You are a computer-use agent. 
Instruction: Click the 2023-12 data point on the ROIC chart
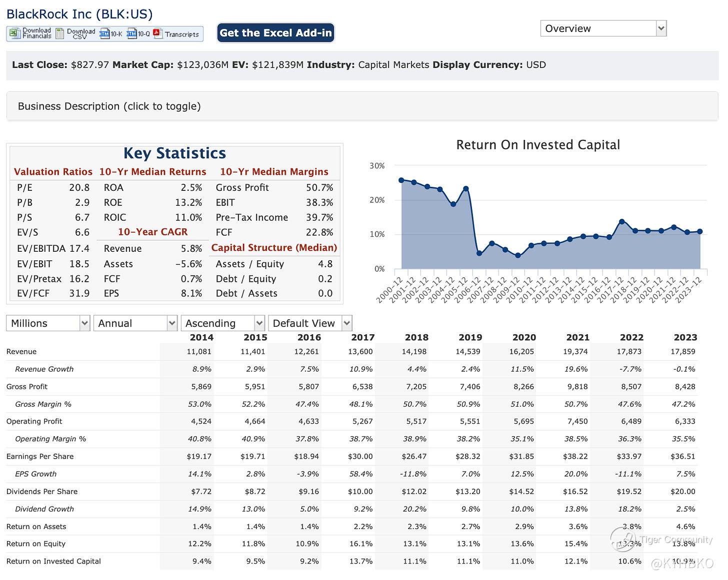coord(700,231)
